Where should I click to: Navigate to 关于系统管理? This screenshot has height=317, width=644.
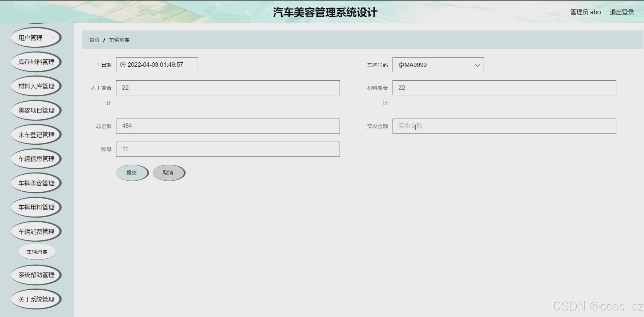coord(36,299)
